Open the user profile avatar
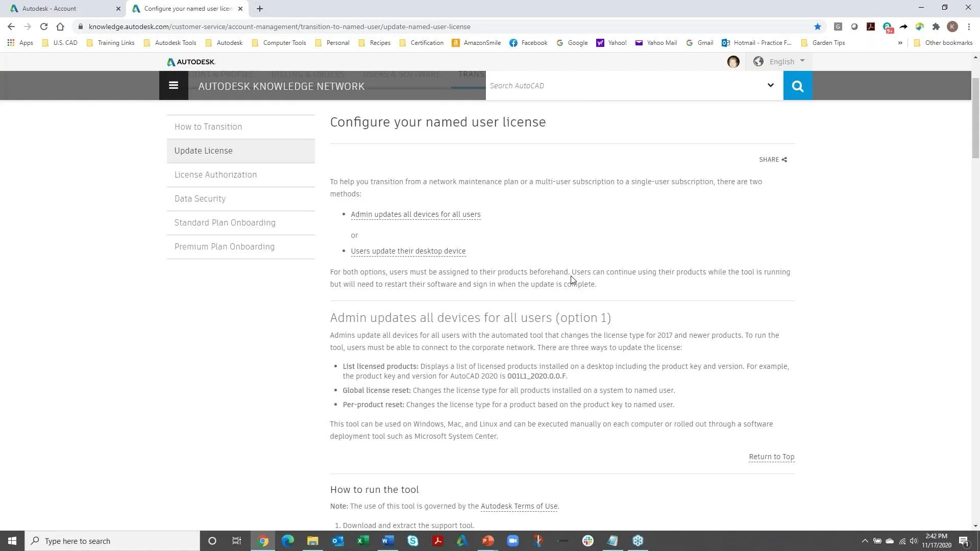Image resolution: width=980 pixels, height=551 pixels. [733, 62]
